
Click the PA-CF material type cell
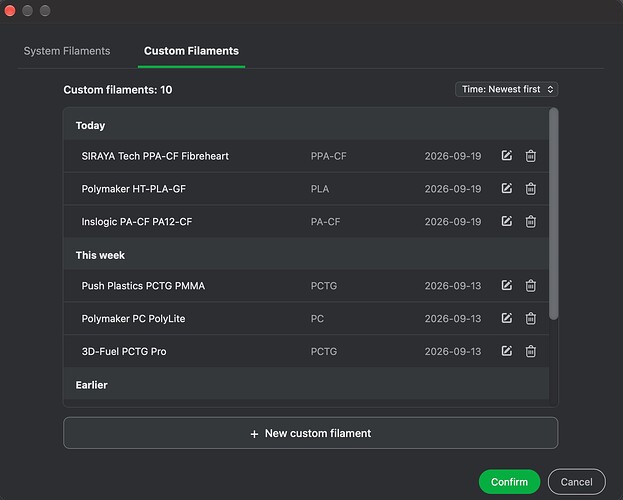click(x=325, y=222)
